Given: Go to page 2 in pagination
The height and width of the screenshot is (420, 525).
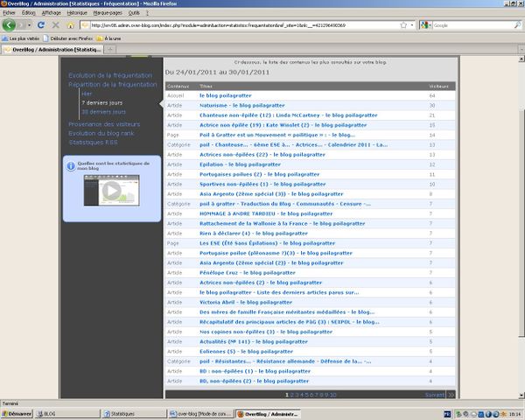Looking at the screenshot, I should coord(292,395).
